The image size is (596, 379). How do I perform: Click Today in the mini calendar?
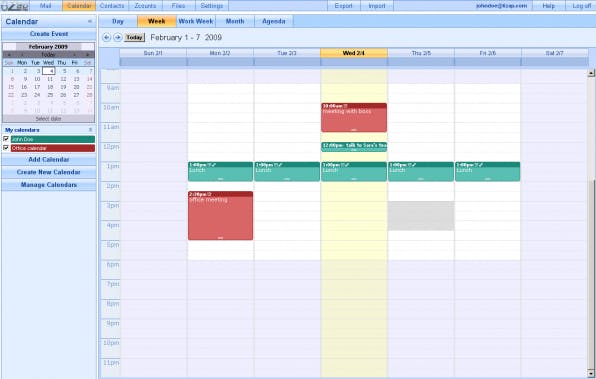click(48, 55)
